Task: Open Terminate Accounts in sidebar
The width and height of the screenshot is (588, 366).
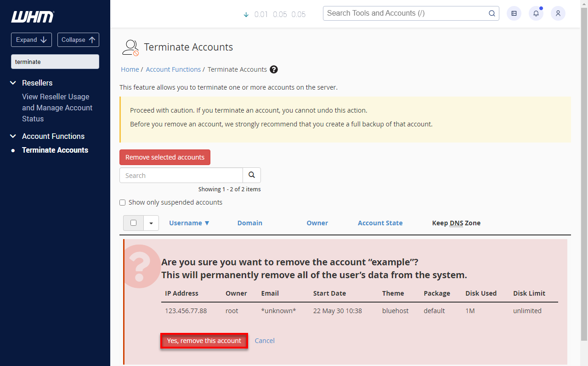Action: click(x=55, y=150)
